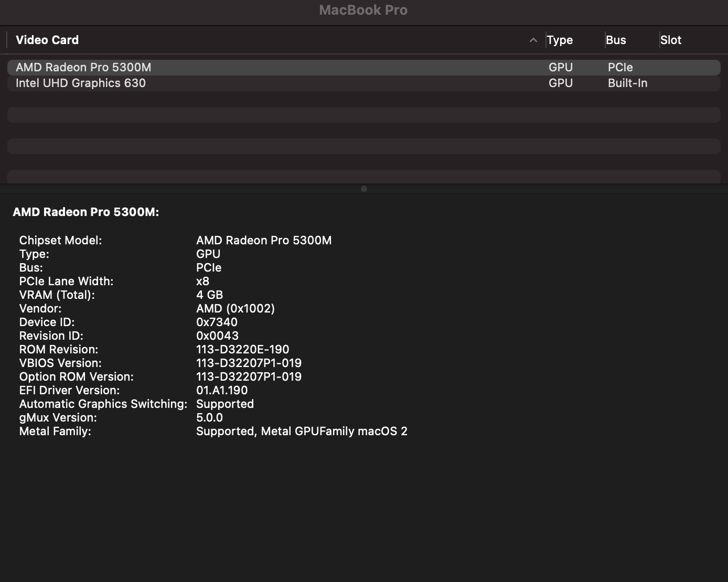
Task: Click the Metal Family value text
Action: click(302, 431)
